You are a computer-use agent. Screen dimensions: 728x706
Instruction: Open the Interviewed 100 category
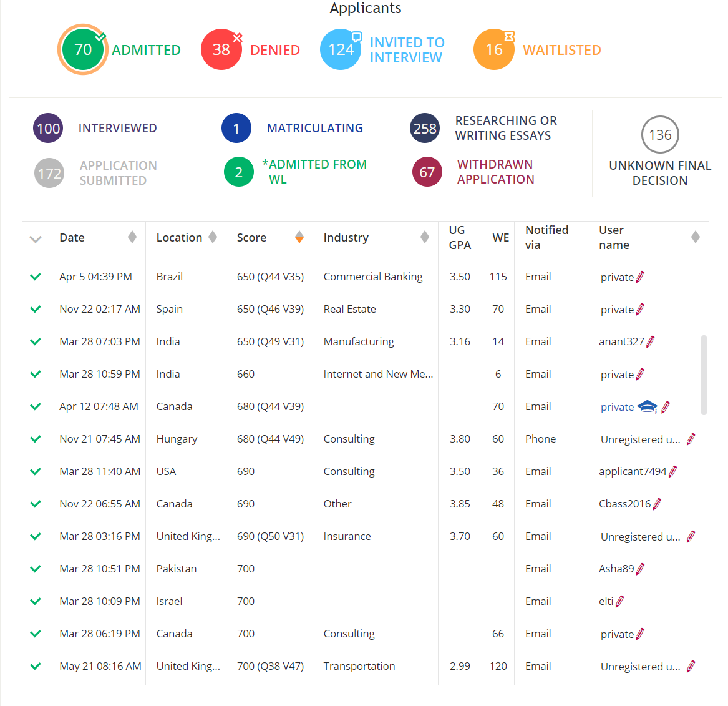click(x=48, y=128)
